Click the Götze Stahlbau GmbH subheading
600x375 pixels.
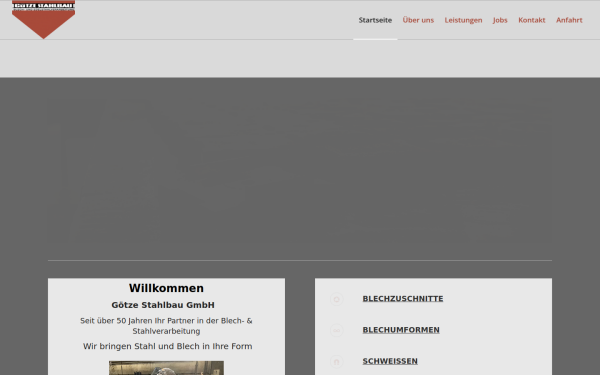[163, 305]
